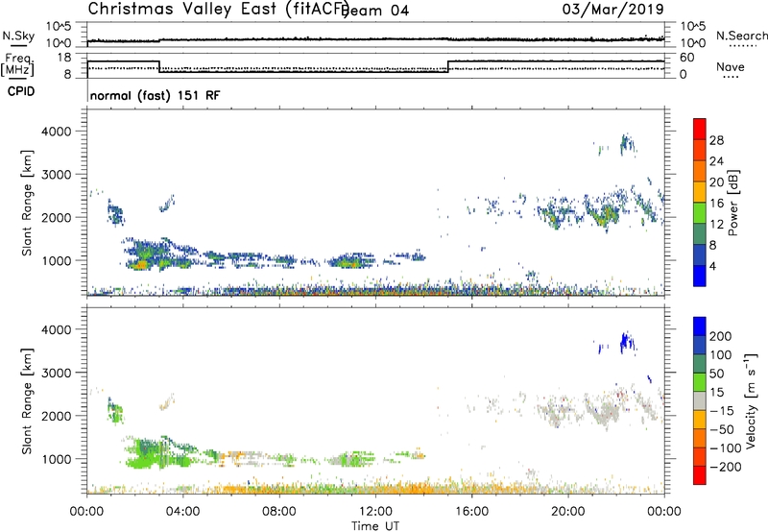
Task: Click the frequency step-up at 15:00 UT
Action: (x=447, y=66)
